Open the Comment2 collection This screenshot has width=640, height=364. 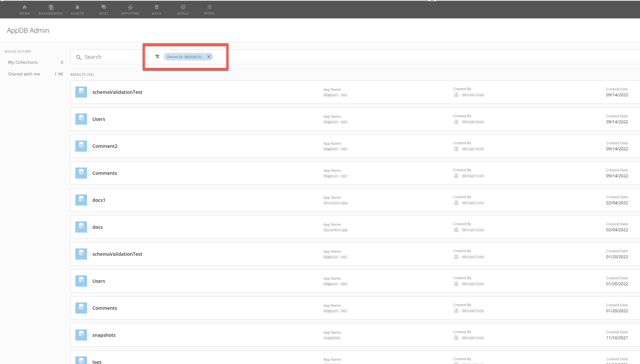point(105,146)
